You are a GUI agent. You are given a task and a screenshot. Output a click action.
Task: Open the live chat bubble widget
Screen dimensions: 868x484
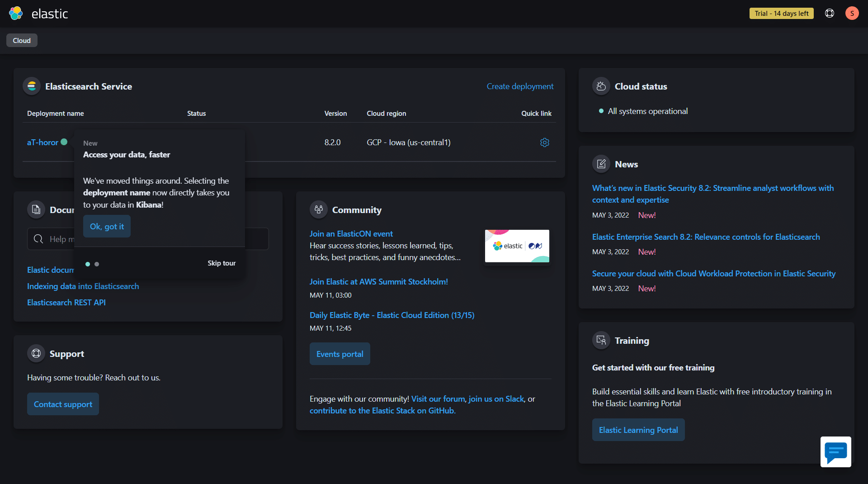pyautogui.click(x=835, y=451)
